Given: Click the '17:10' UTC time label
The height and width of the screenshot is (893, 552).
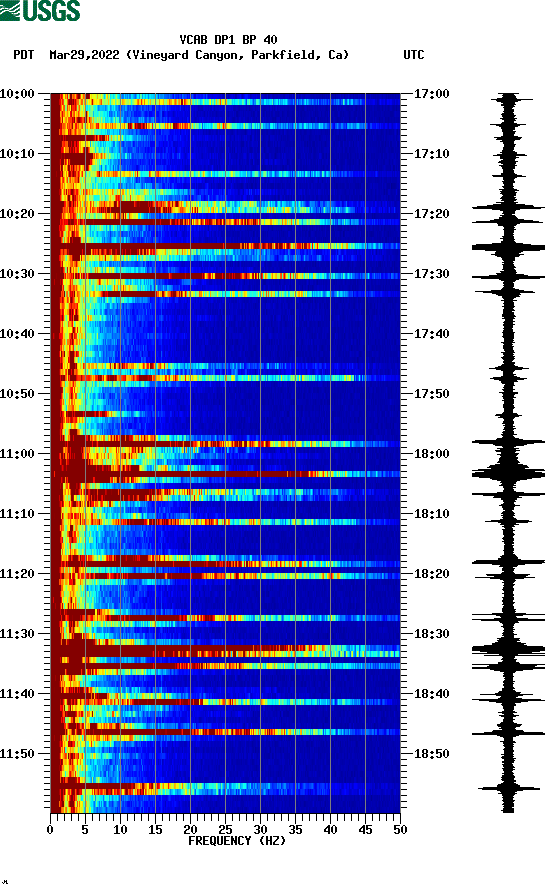Looking at the screenshot, I should 432,154.
